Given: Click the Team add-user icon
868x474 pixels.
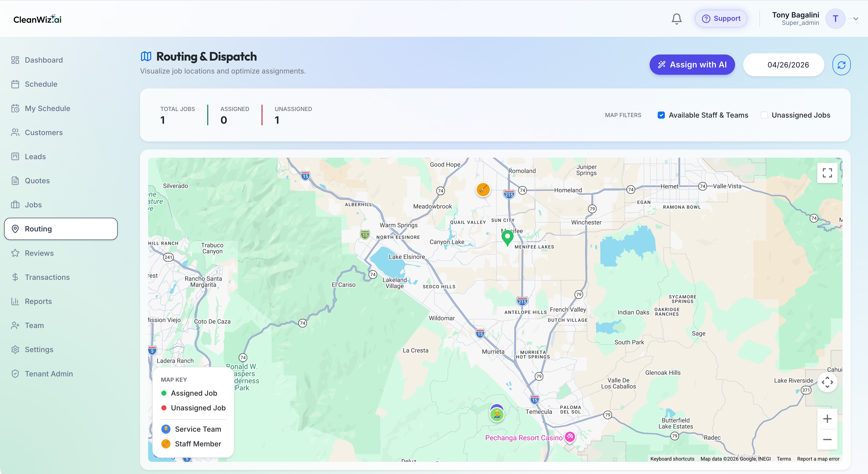Looking at the screenshot, I should pyautogui.click(x=15, y=325).
